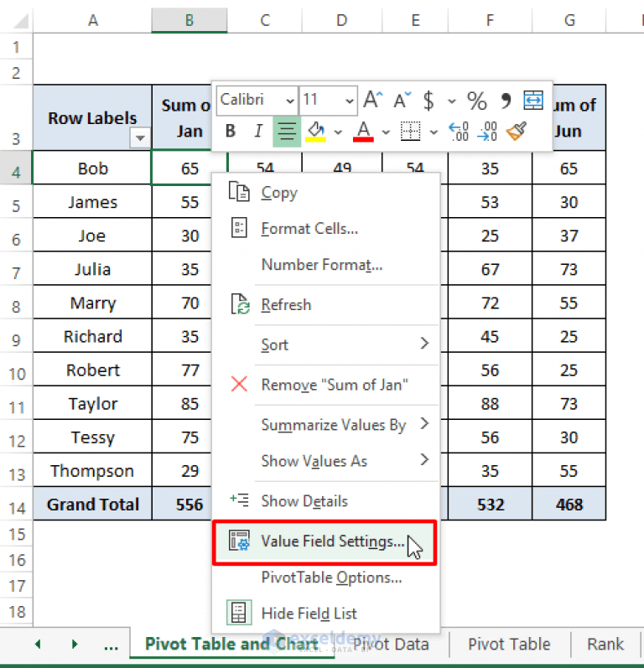Viewport: 644px width, 668px height.
Task: Increase font size in mini toolbar
Action: coord(372,100)
